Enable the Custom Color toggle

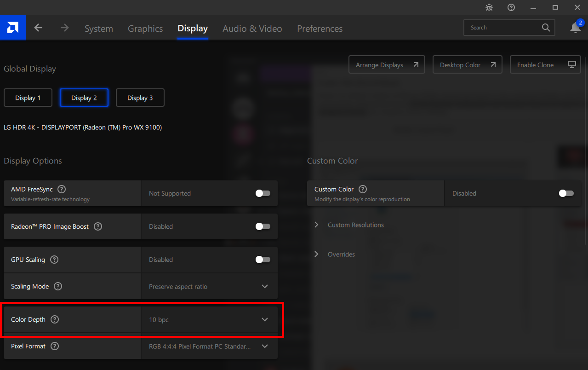[566, 193]
